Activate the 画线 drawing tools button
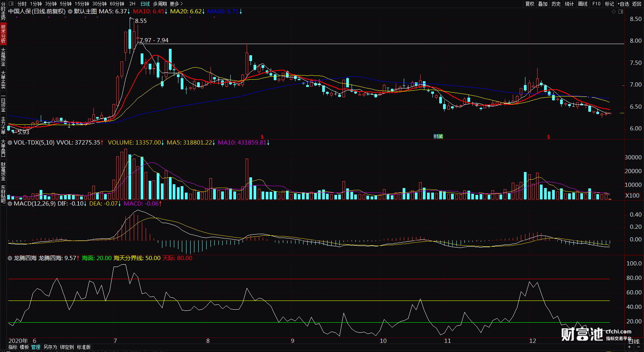 583,4
